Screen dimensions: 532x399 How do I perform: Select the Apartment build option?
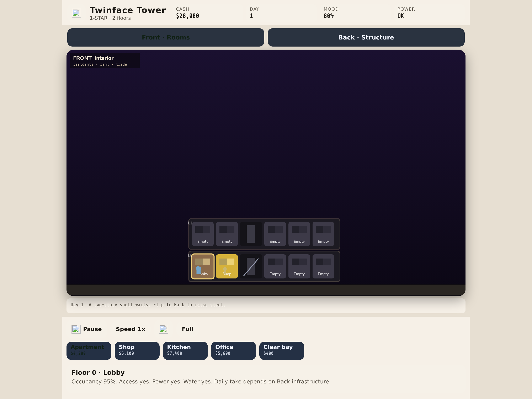[x=89, y=351]
